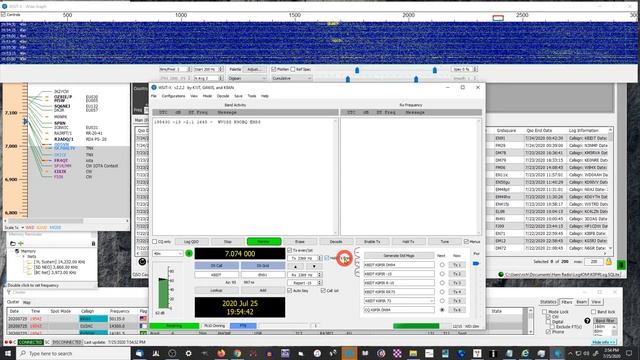Open the Tx 5 message dropdown
Screen dimensions: 640x360
point(432,301)
